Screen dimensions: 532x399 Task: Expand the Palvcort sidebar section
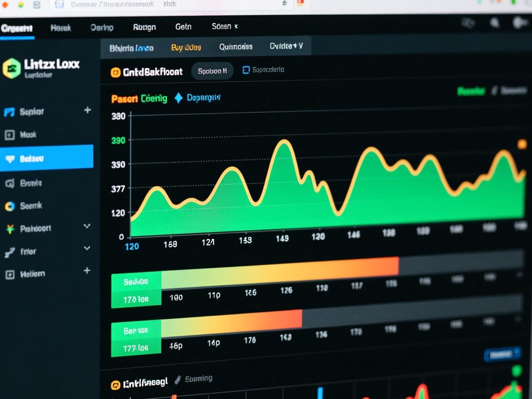pyautogui.click(x=87, y=226)
